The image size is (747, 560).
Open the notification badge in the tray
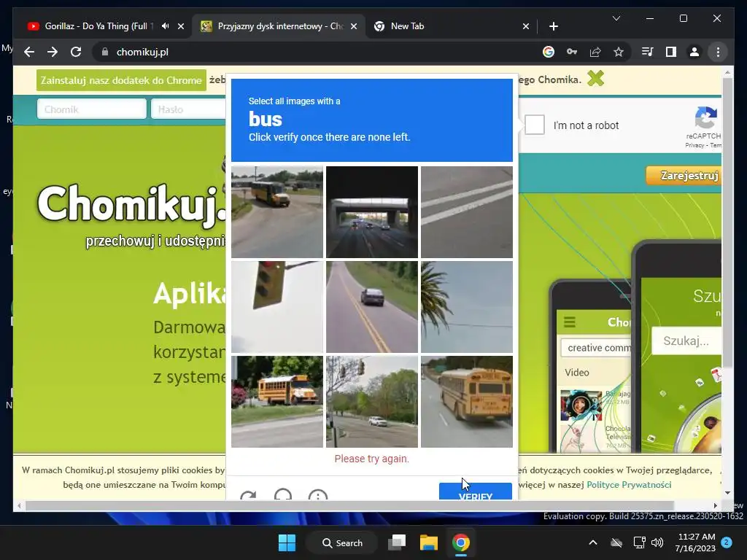point(727,542)
